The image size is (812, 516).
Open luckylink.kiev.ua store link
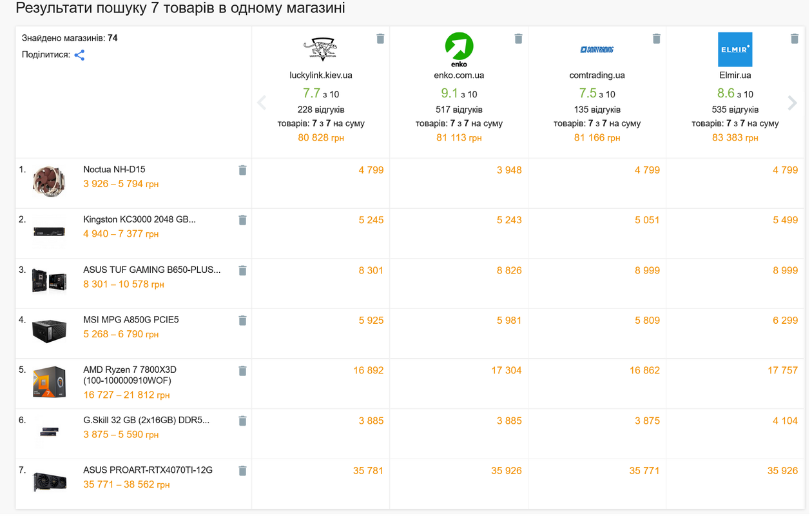(x=321, y=75)
